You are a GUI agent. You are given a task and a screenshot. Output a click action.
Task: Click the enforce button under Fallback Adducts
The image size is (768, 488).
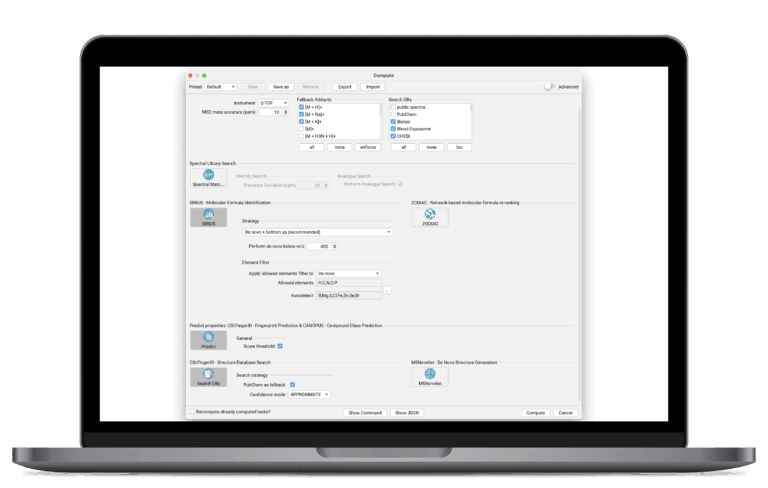367,146
